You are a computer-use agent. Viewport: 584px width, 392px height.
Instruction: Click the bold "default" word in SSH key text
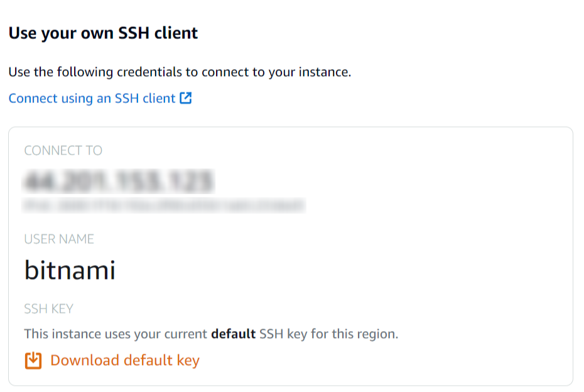[233, 334]
